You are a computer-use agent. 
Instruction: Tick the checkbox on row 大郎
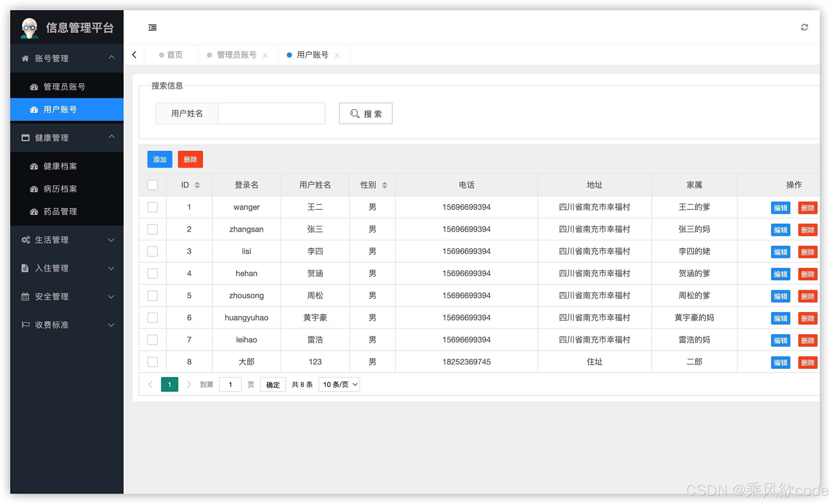coord(152,362)
